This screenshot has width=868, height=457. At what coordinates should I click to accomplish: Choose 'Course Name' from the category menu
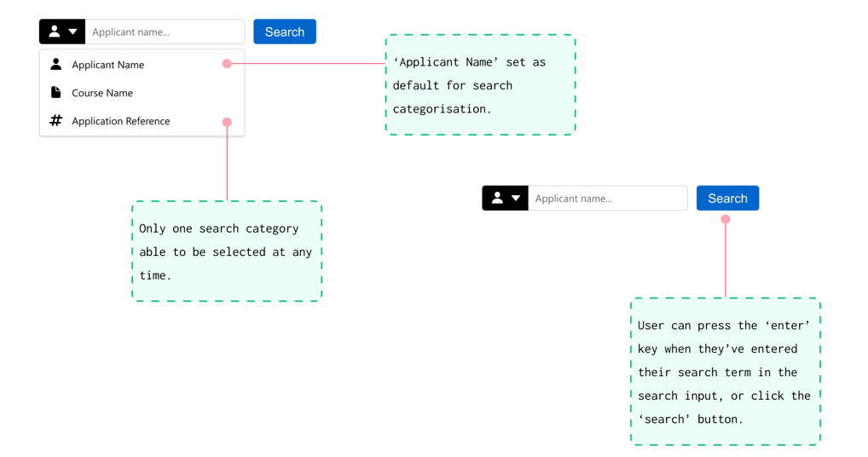coord(142,93)
